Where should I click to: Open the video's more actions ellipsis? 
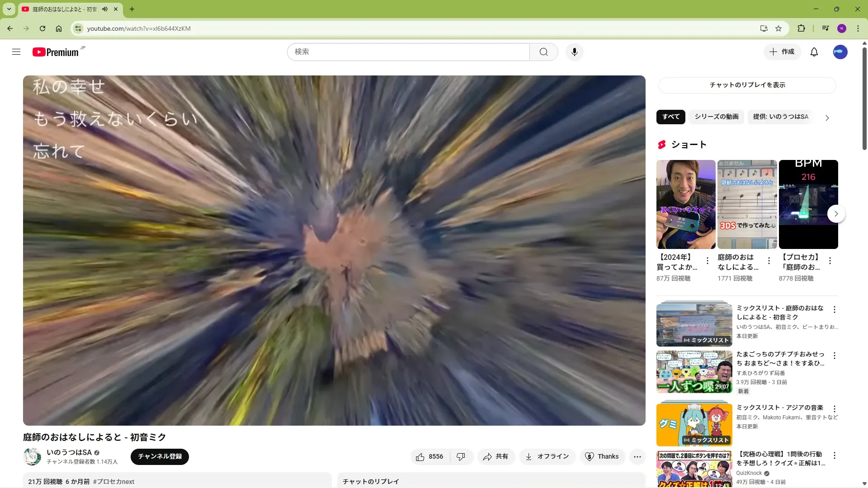click(637, 457)
